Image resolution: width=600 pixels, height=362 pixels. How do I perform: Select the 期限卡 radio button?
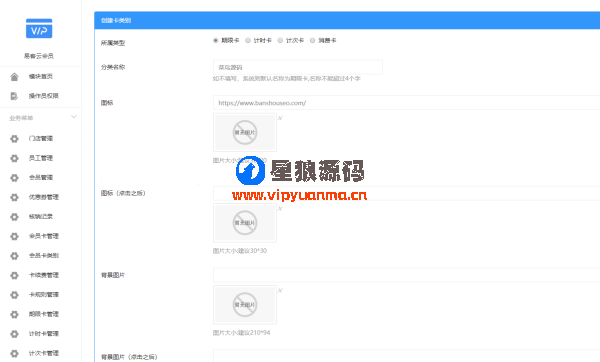[215, 40]
